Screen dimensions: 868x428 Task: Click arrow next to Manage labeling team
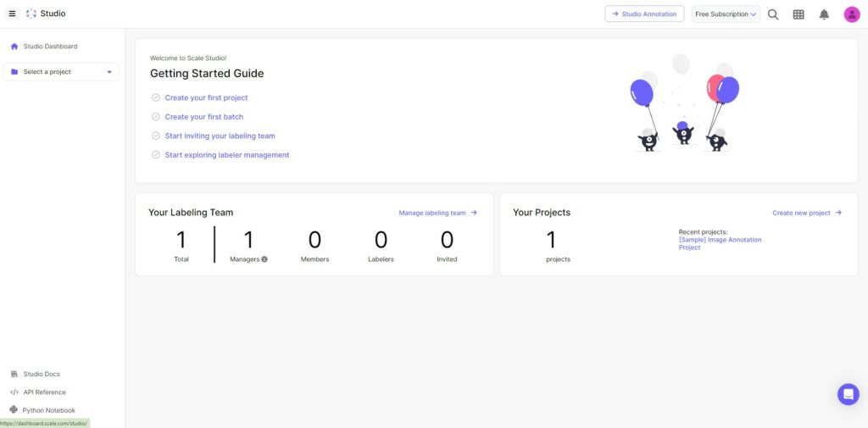(474, 213)
